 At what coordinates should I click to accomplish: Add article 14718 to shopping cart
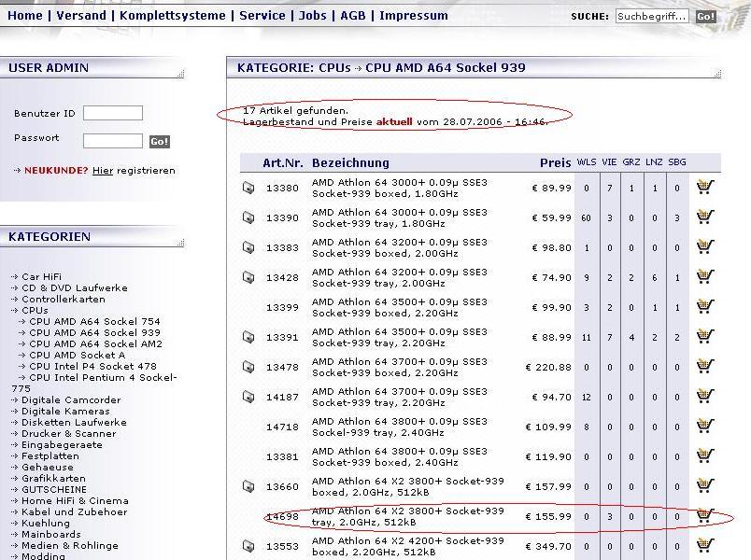point(705,426)
